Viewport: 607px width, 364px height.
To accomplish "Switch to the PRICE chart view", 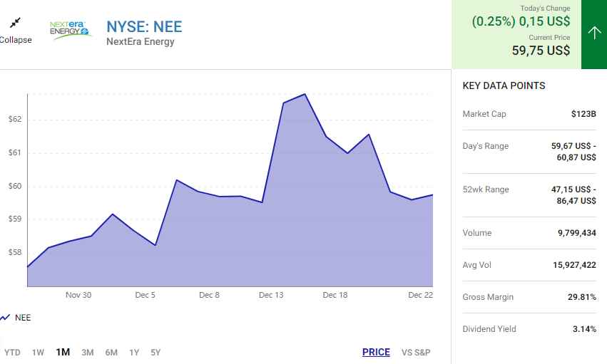I will [376, 352].
